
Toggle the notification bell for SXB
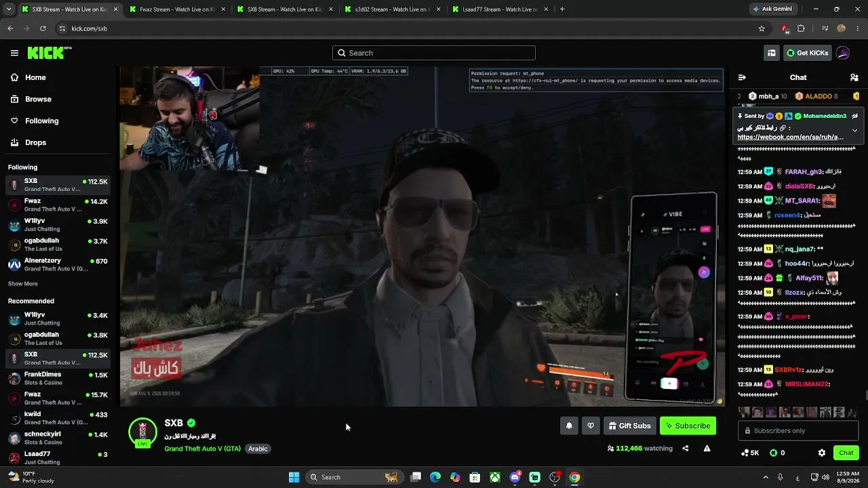569,426
